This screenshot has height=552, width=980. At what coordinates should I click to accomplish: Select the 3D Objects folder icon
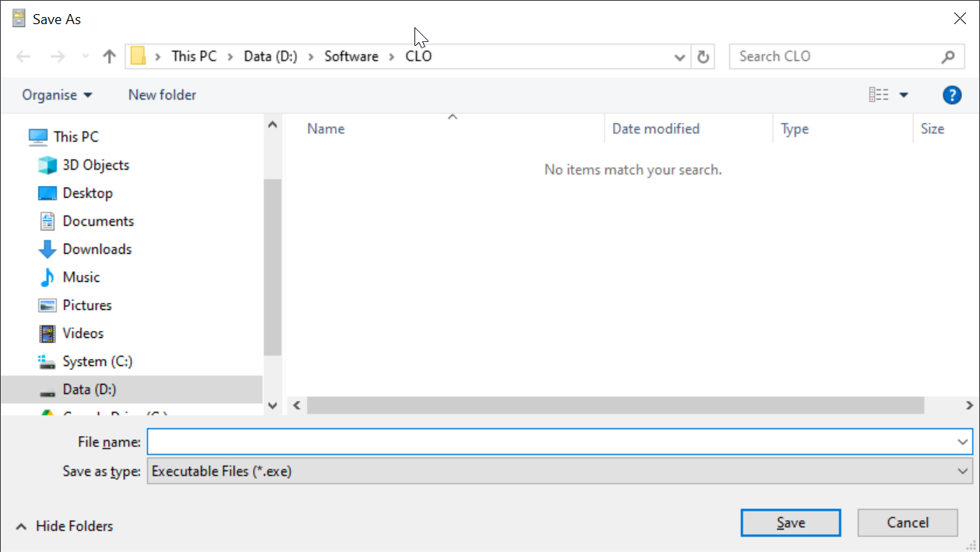point(48,165)
